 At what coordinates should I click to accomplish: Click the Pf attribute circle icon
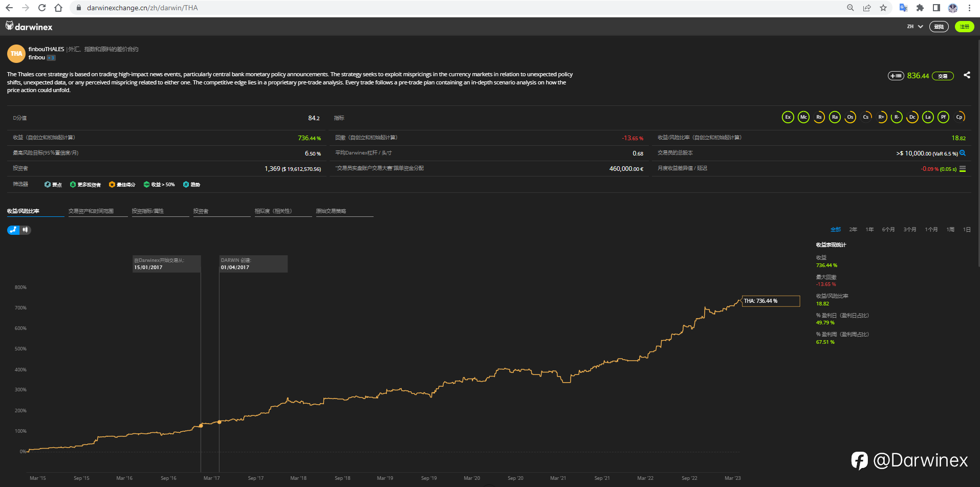[944, 117]
